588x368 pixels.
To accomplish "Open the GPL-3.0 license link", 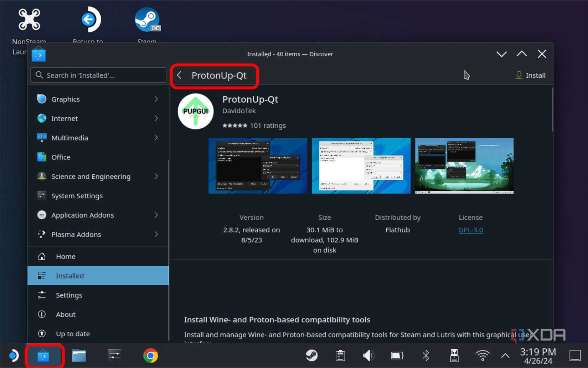I will click(470, 230).
